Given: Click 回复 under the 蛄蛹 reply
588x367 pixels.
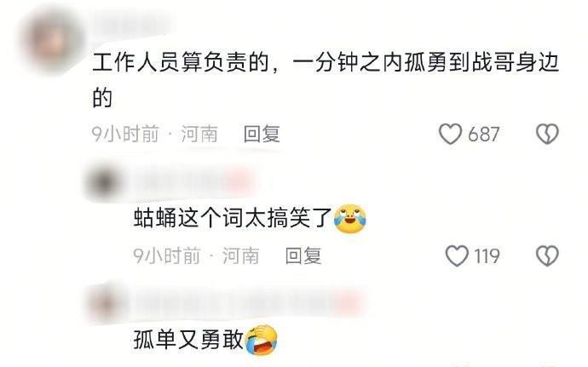Looking at the screenshot, I should [x=303, y=255].
